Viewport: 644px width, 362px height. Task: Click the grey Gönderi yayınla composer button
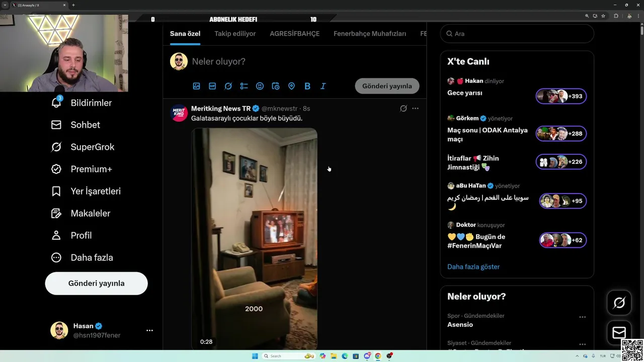(387, 86)
